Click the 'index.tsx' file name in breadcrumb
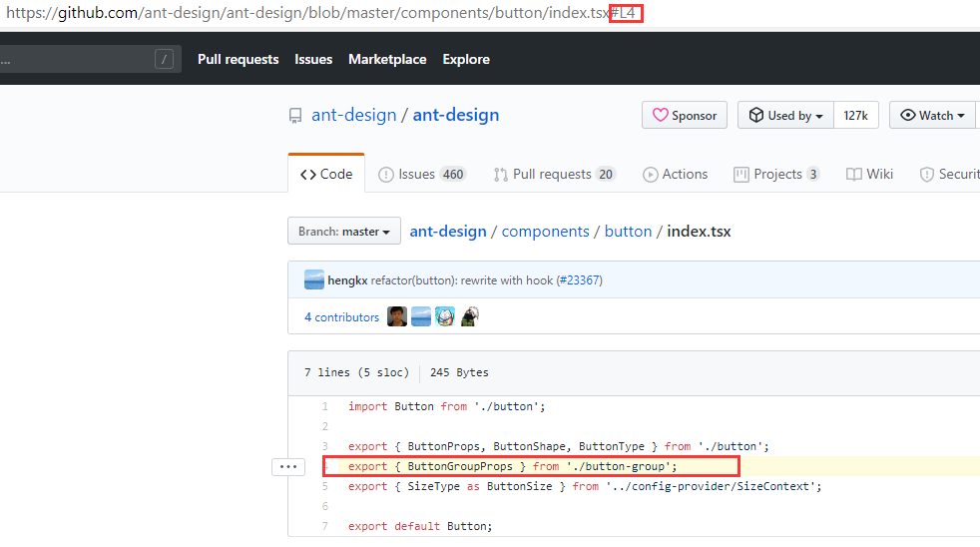 (x=699, y=232)
